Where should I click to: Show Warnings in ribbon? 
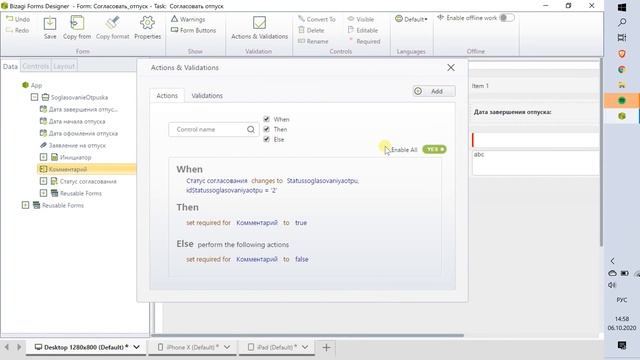tap(188, 19)
